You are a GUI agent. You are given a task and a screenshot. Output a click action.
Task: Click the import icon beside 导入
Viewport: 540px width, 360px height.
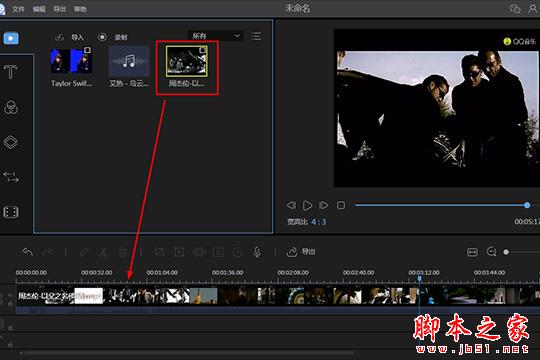pos(60,37)
